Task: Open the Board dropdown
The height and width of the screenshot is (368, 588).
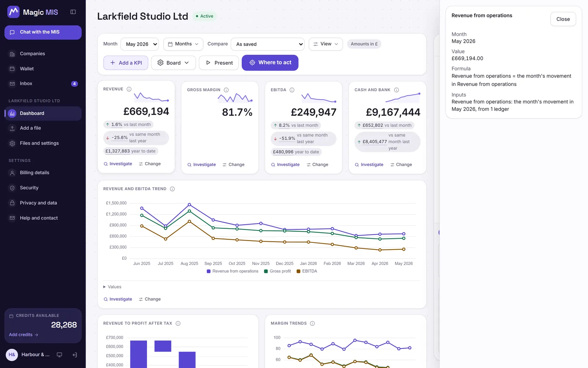Action: [173, 63]
